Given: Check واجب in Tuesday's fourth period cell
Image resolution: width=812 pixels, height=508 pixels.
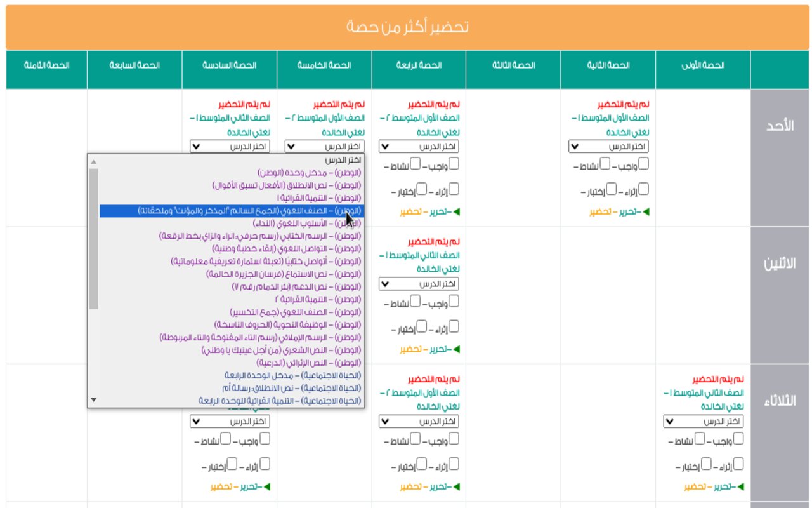Looking at the screenshot, I should pyautogui.click(x=454, y=439).
